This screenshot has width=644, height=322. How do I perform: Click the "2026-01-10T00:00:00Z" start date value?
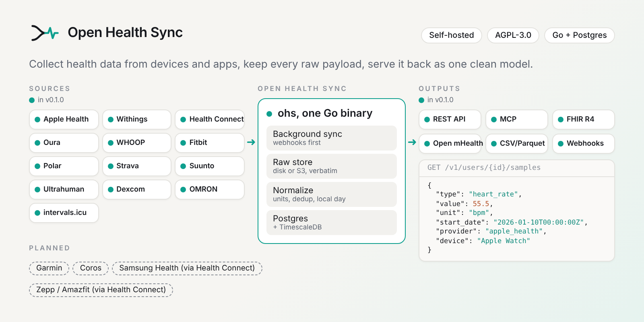539,222
